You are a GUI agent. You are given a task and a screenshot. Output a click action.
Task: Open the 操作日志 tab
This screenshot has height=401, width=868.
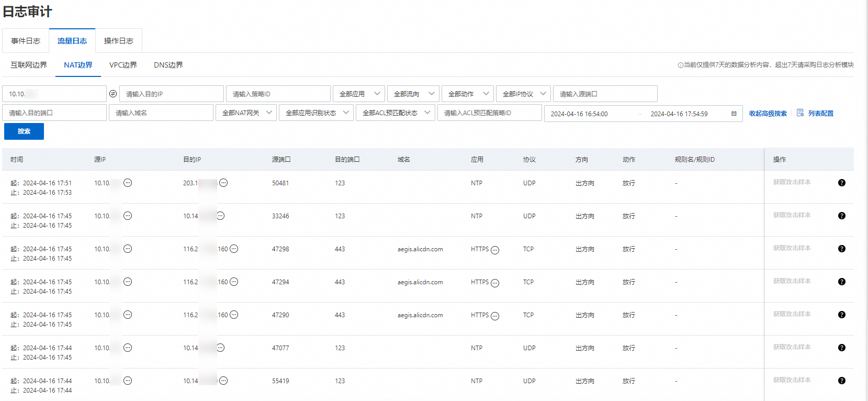(x=119, y=41)
